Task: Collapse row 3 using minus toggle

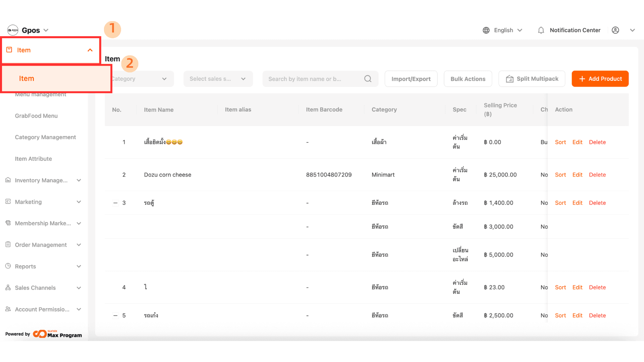Action: pos(115,203)
